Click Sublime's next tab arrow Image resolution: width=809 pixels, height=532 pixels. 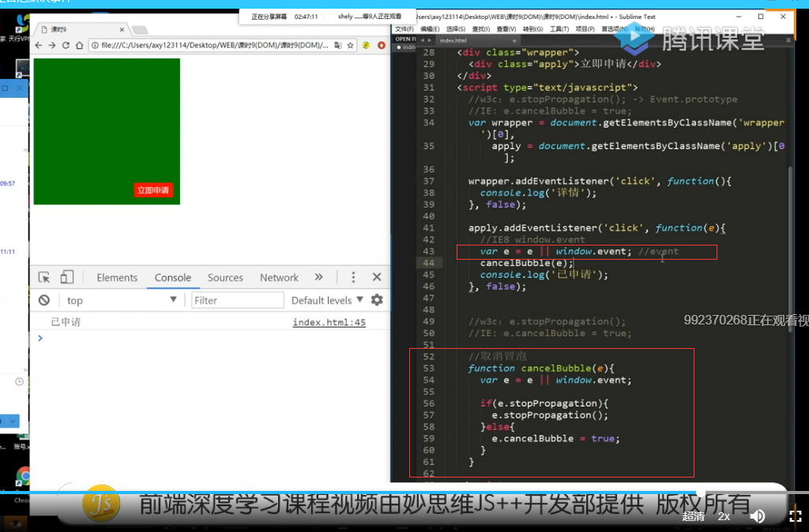click(x=429, y=39)
